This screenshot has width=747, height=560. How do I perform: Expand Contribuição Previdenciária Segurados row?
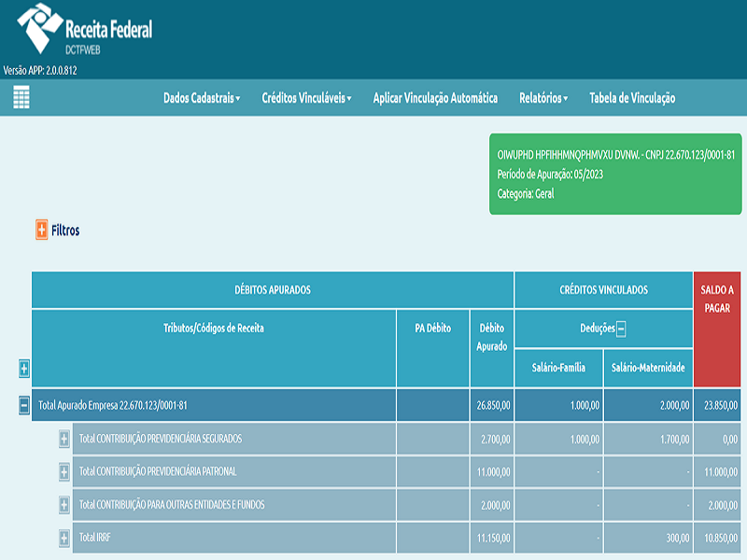[x=64, y=438]
